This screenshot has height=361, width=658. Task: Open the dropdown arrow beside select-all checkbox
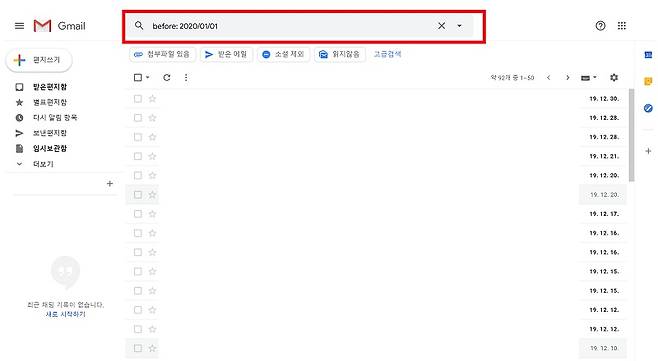[x=147, y=78]
